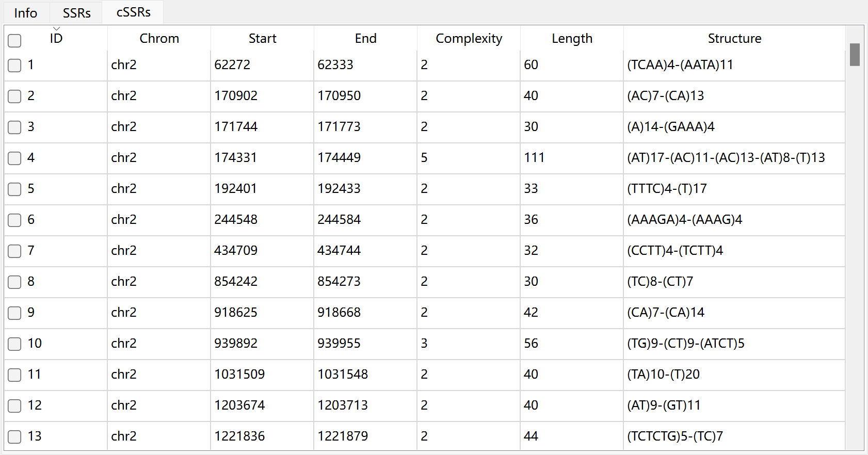Switch to the Info tab
The image size is (868, 455).
(x=25, y=12)
